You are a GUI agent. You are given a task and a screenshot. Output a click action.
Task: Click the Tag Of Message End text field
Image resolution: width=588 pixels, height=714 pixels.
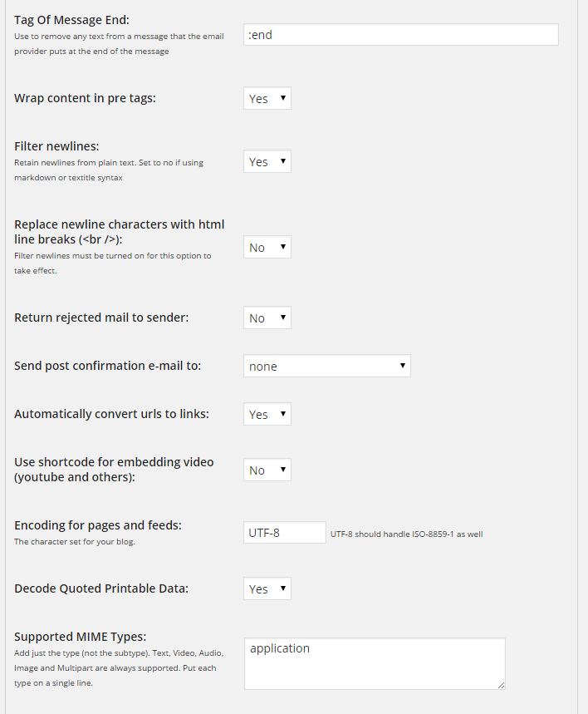(401, 35)
